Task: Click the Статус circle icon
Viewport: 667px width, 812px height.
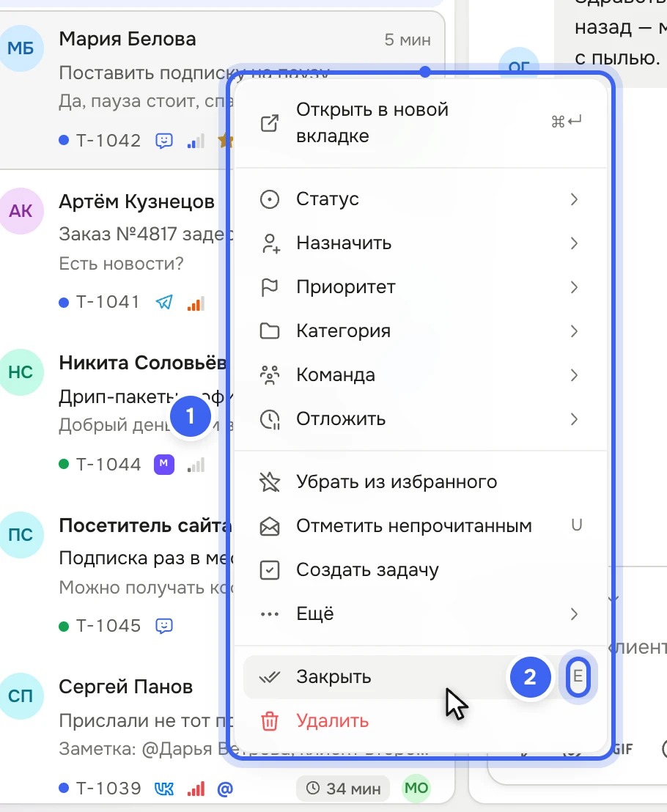Action: (269, 199)
